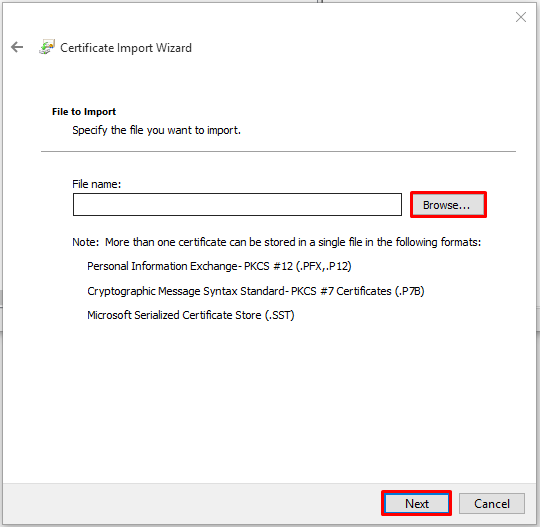Proceed by clicking the Next button
The image size is (540, 527).
click(x=416, y=503)
